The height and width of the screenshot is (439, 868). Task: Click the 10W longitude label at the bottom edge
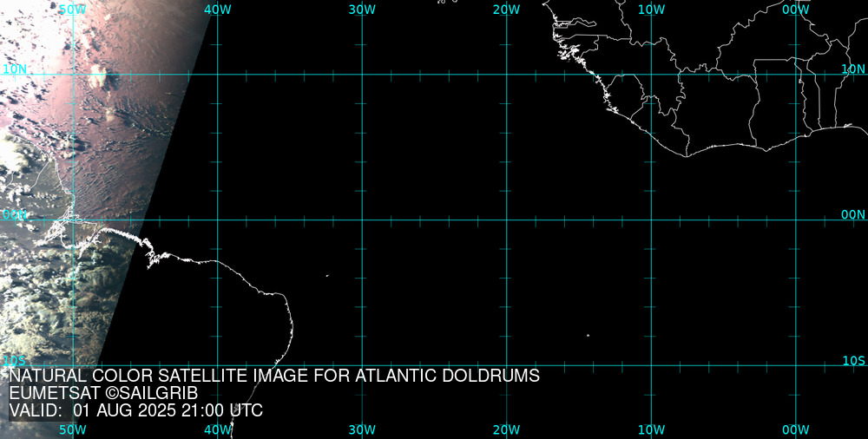click(x=652, y=430)
